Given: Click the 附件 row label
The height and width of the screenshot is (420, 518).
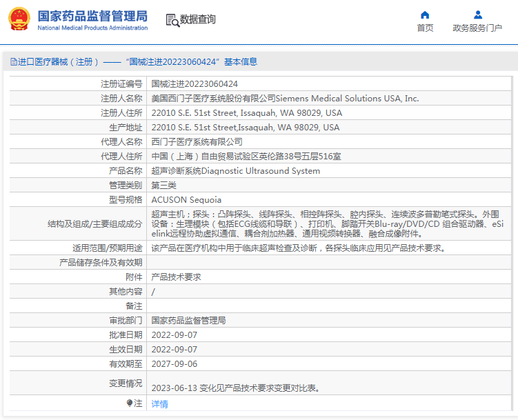Looking at the screenshot, I should point(134,277).
